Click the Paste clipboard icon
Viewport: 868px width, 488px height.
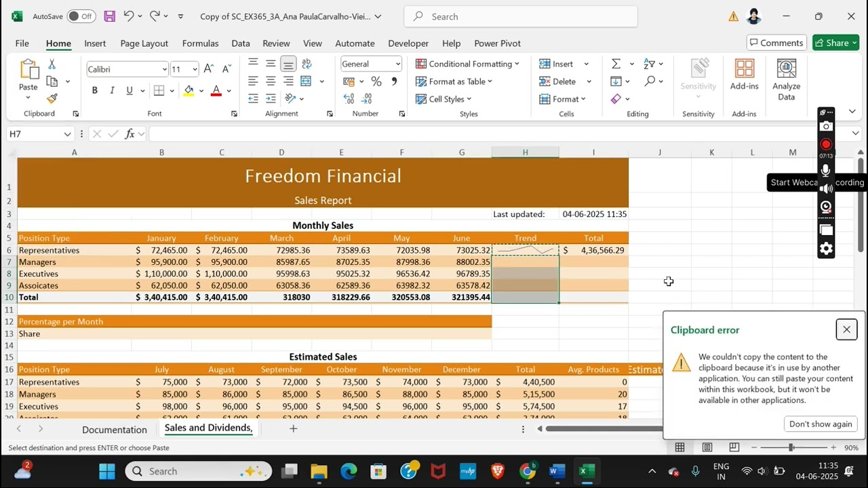point(28,70)
